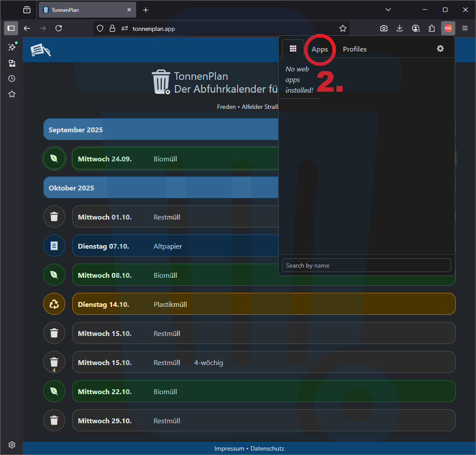
Task: Open settings gear in PWA popup
Action: 440,48
